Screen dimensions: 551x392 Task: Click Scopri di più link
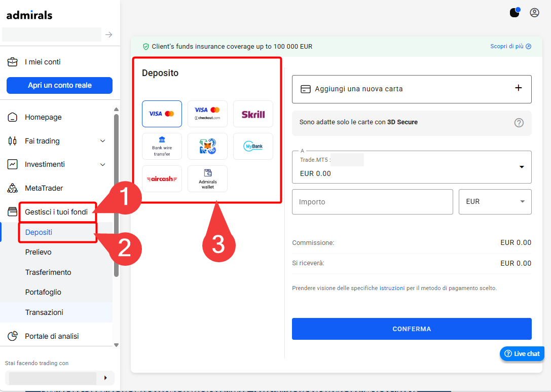tap(510, 47)
